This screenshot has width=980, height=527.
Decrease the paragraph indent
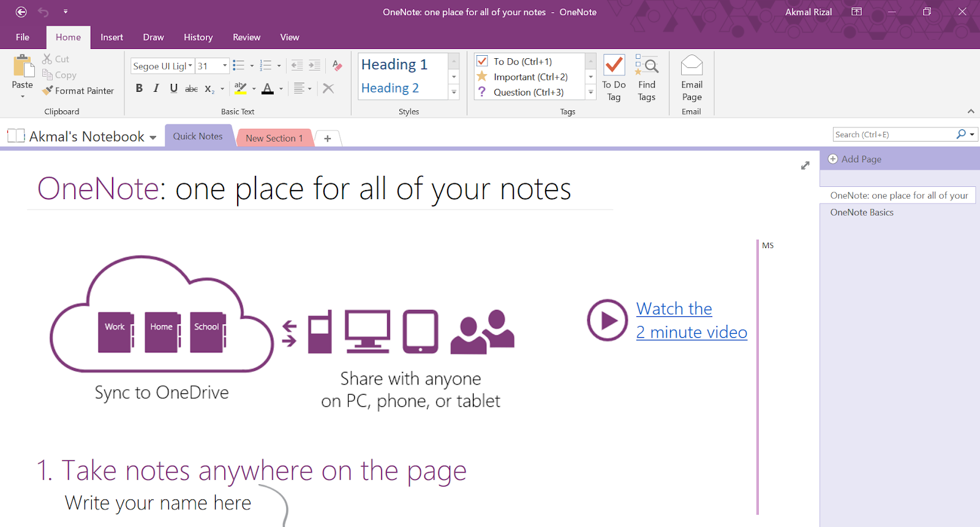297,66
